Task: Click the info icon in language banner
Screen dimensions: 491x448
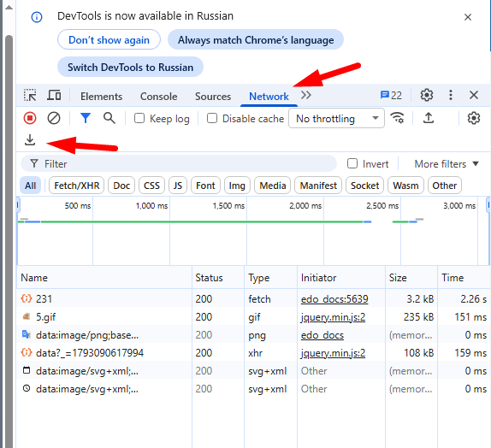Action: [37, 17]
